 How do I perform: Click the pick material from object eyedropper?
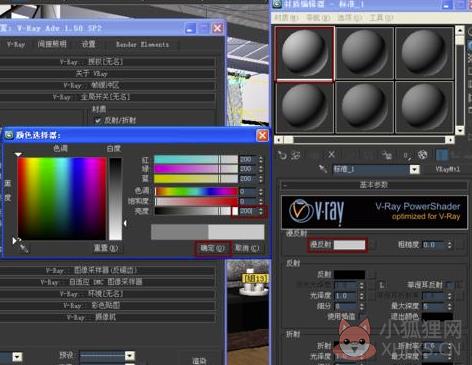pos(323,169)
